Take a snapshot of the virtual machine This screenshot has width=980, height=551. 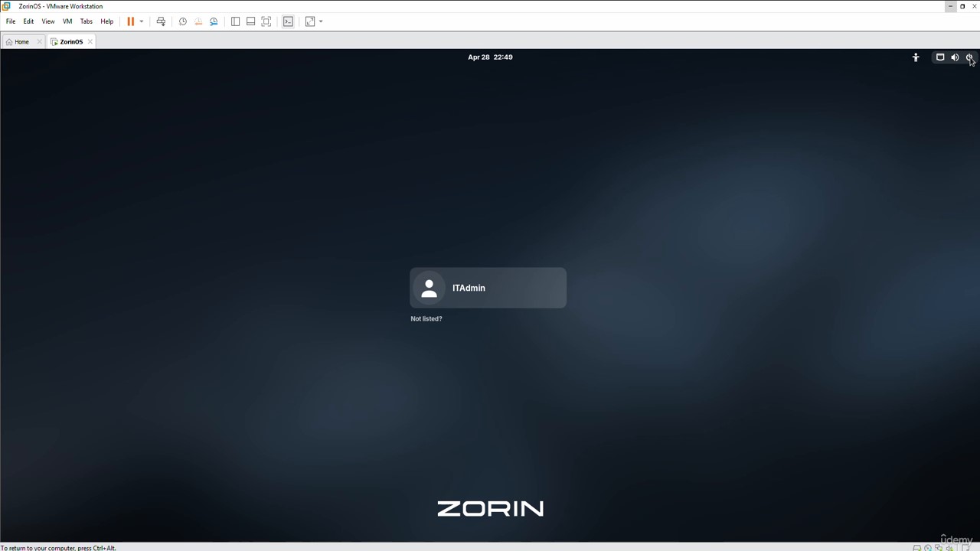click(x=183, y=21)
